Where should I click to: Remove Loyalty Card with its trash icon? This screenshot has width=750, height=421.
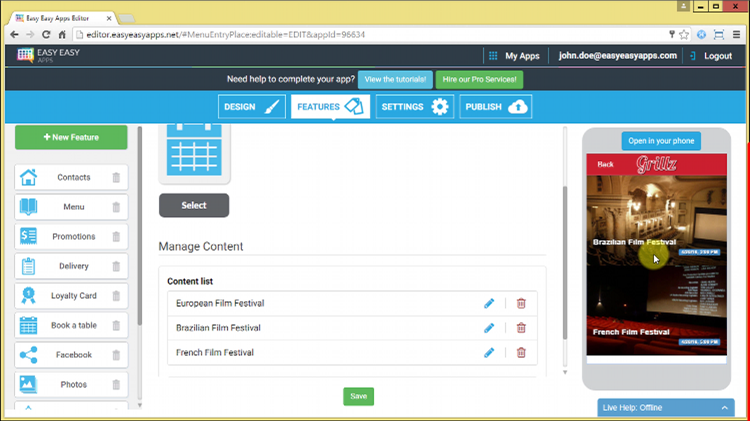(x=116, y=296)
